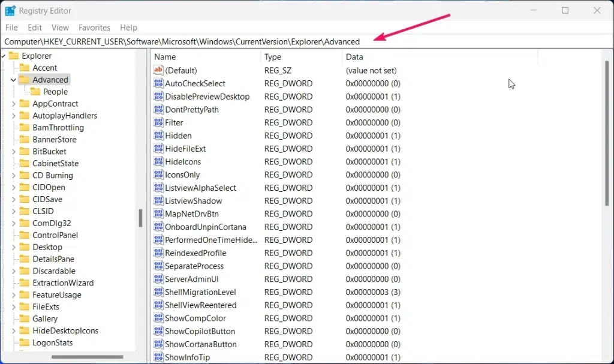Select the HideDesktopIcons key
614x364 pixels.
click(65, 330)
